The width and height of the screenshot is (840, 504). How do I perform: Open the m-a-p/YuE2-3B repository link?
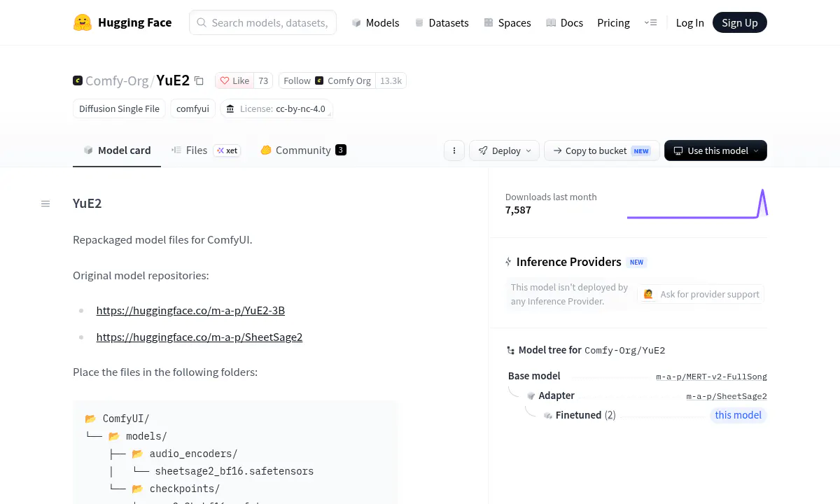pos(190,310)
